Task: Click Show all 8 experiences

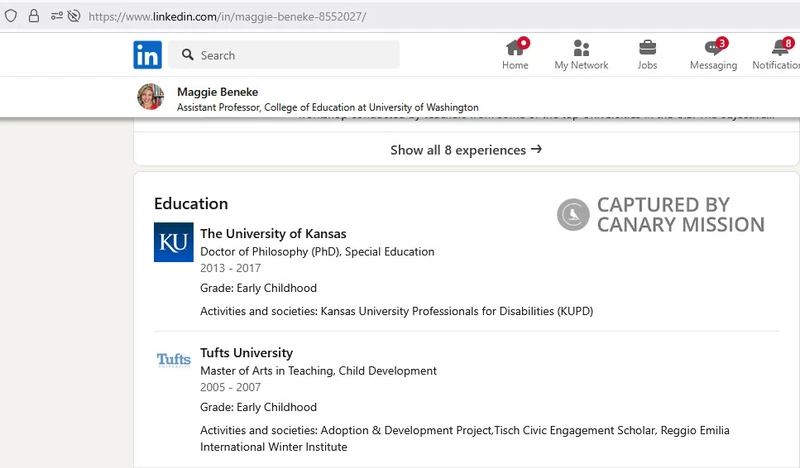Action: 466,150
